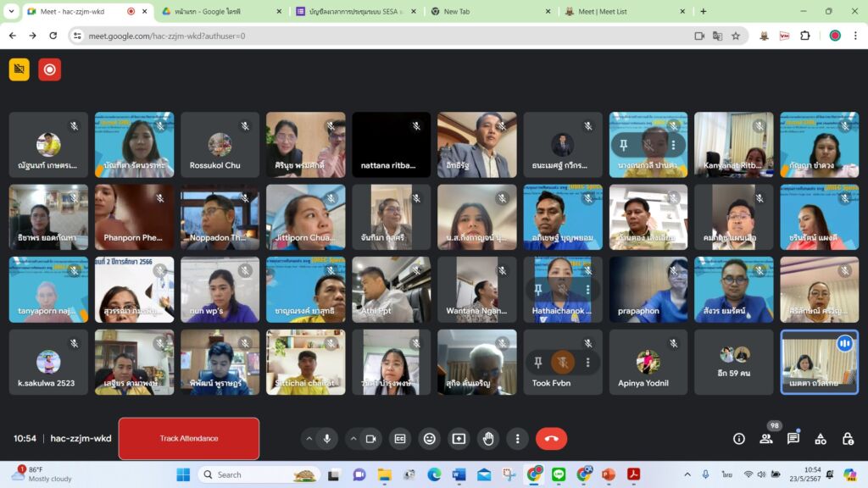
Task: Open more options three-dot menu
Action: 517,439
